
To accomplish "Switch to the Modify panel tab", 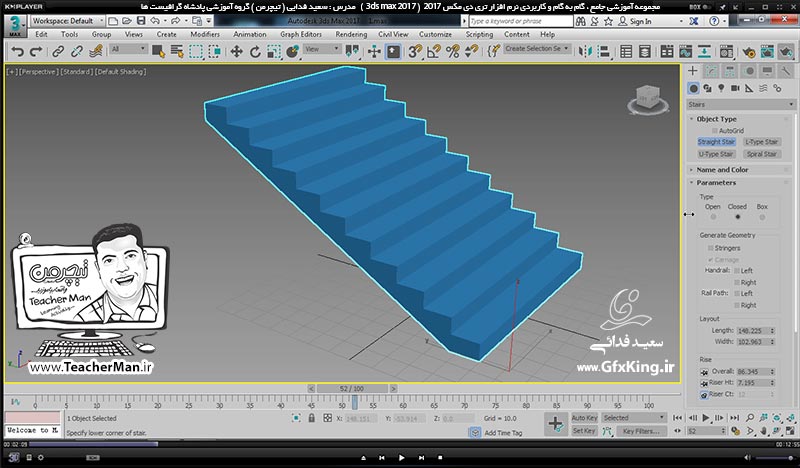I will pos(711,71).
